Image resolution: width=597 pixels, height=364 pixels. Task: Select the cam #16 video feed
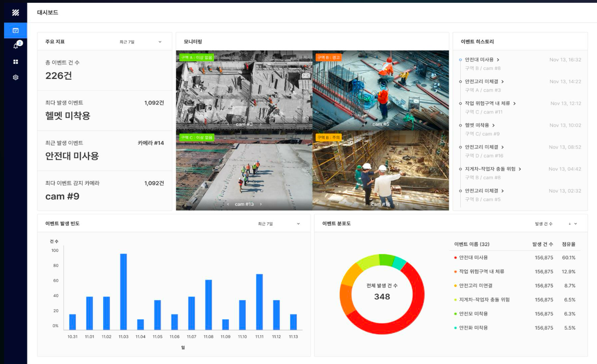tap(381, 171)
